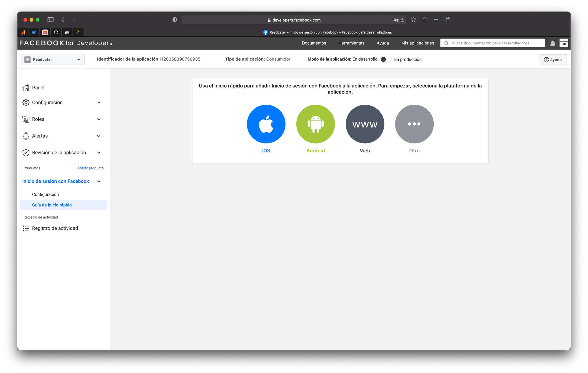588x373 pixels.
Task: Focus the developer documentation search field
Action: pyautogui.click(x=492, y=43)
